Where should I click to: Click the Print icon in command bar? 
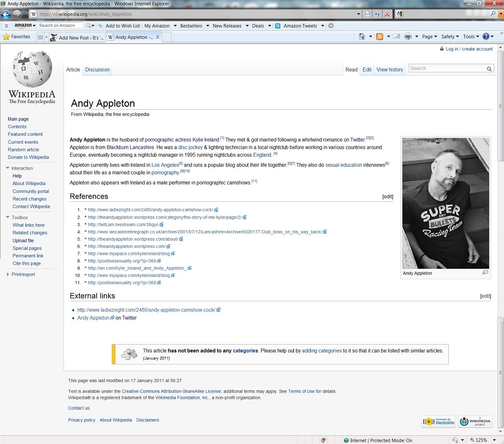click(x=407, y=37)
